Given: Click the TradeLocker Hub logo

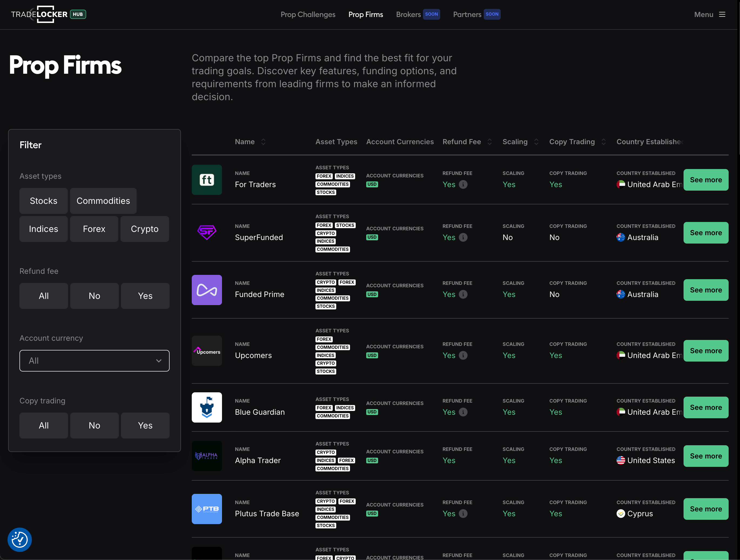Looking at the screenshot, I should [x=49, y=14].
